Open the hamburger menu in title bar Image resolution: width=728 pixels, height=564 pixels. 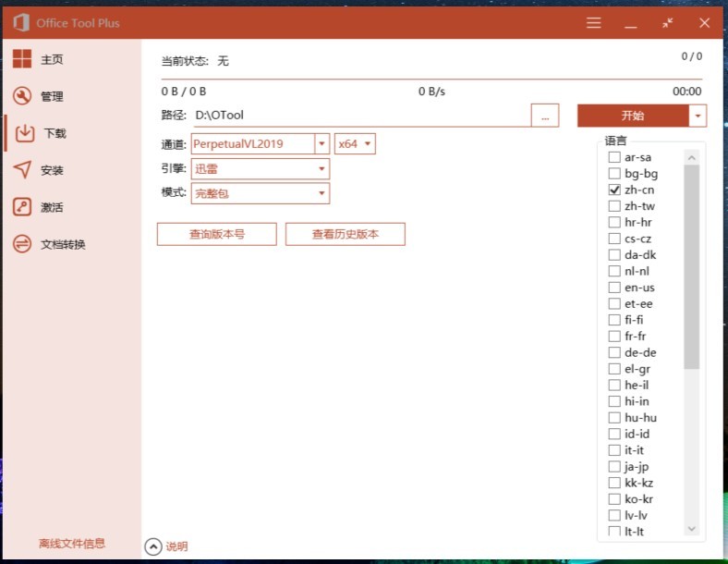coord(594,22)
